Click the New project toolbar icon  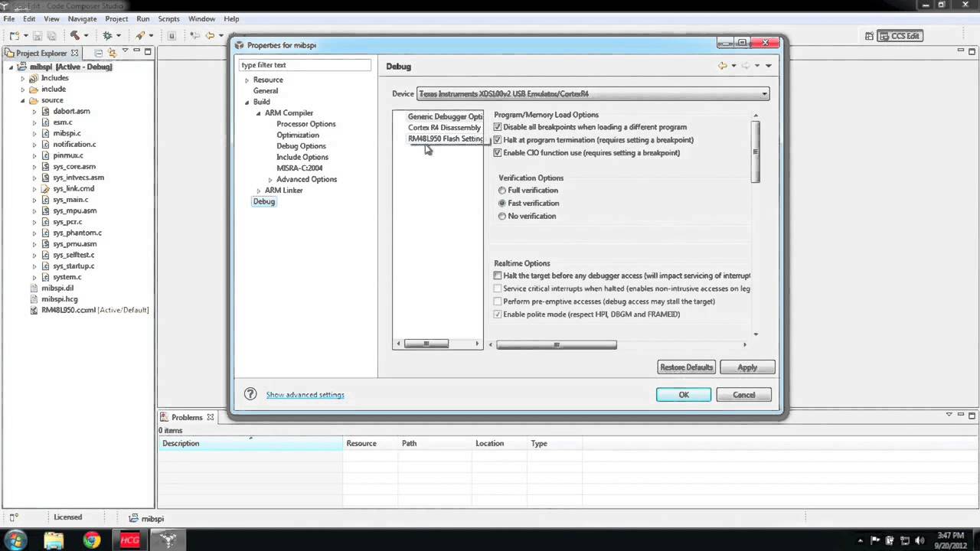(x=15, y=36)
